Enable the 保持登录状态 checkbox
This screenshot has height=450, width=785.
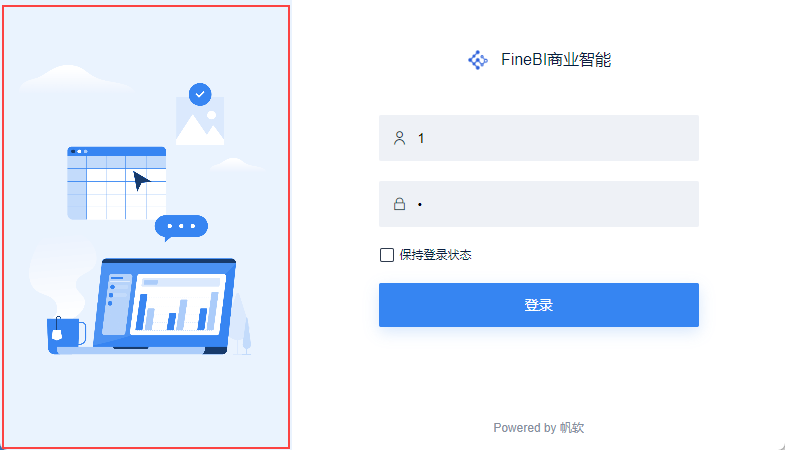pos(387,255)
